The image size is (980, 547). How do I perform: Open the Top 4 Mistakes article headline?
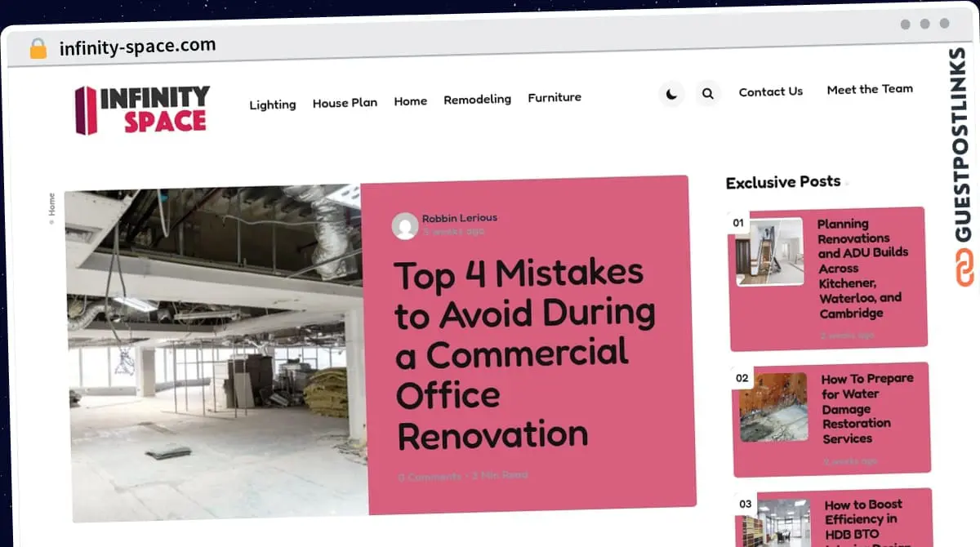pos(524,354)
